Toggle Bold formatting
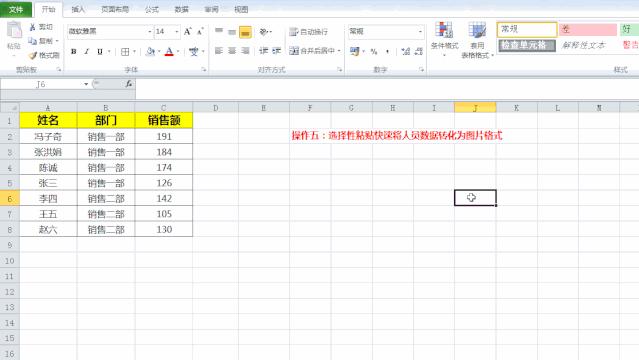 pos(73,51)
